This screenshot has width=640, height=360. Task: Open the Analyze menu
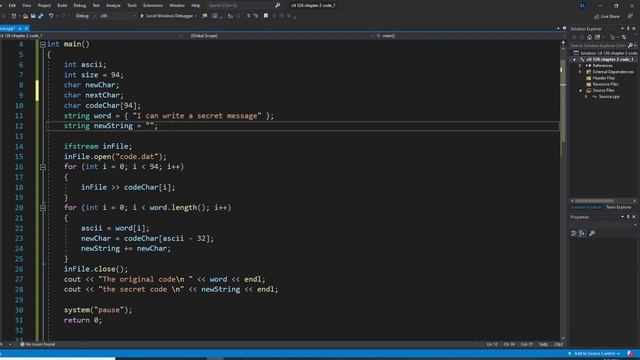tap(113, 5)
